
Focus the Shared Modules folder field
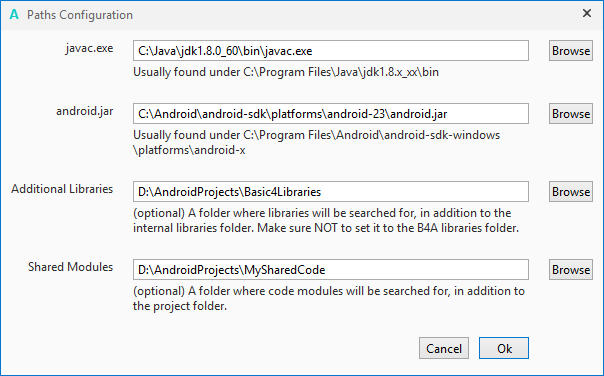331,269
